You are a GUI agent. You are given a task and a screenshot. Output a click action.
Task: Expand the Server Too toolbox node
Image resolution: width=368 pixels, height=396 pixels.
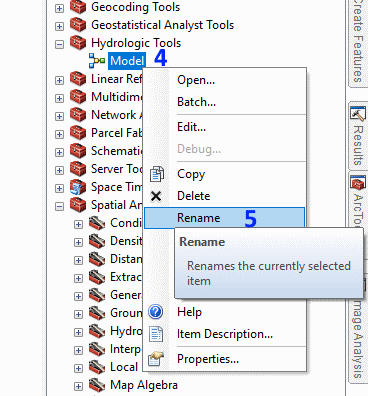(59, 170)
